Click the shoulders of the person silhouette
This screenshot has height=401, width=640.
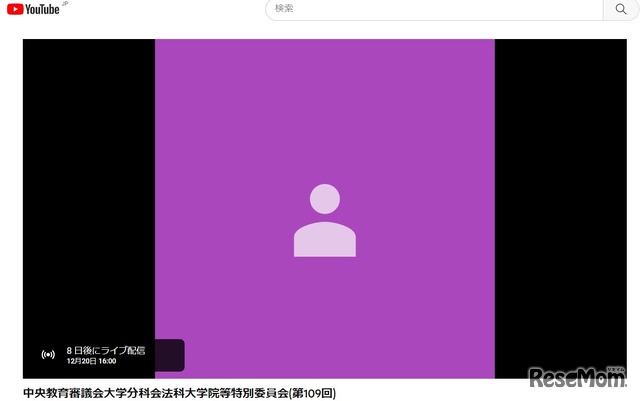pos(325,239)
